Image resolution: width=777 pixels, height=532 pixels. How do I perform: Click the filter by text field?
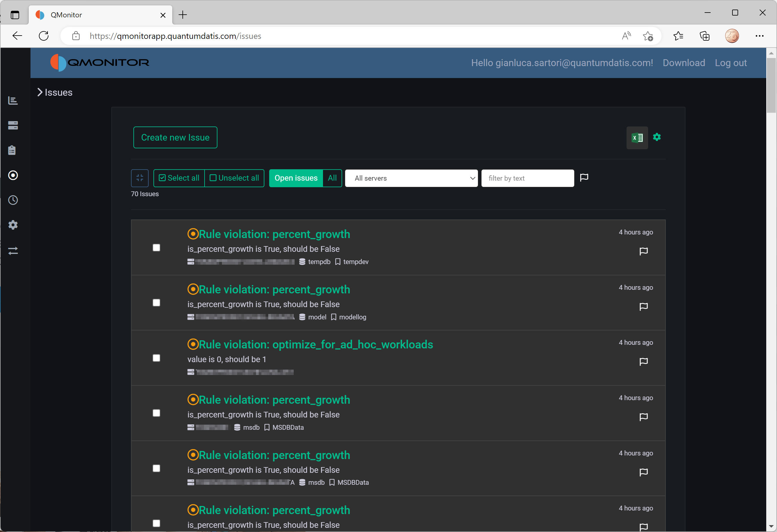click(x=527, y=178)
